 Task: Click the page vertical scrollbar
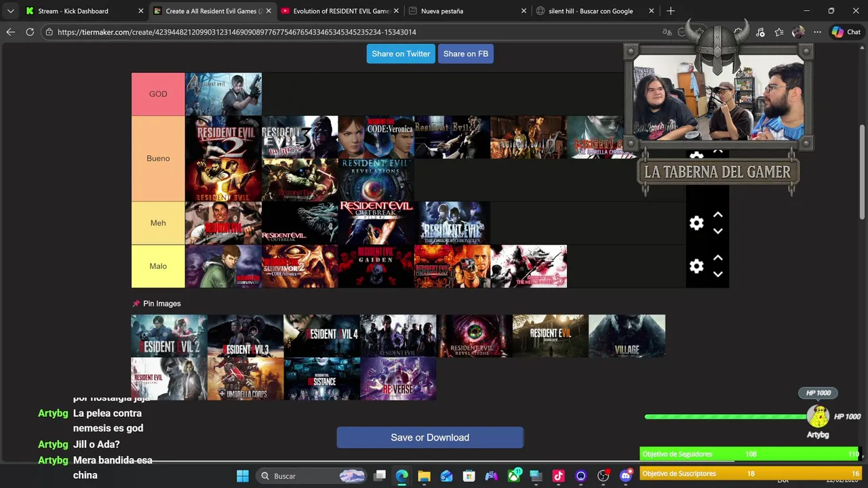pyautogui.click(x=863, y=172)
